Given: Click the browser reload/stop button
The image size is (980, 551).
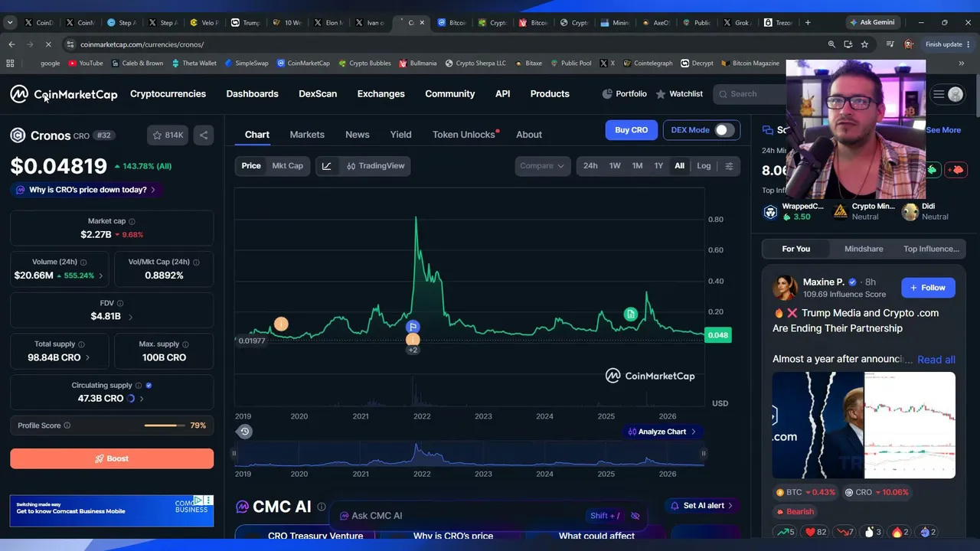Looking at the screenshot, I should click(x=49, y=44).
